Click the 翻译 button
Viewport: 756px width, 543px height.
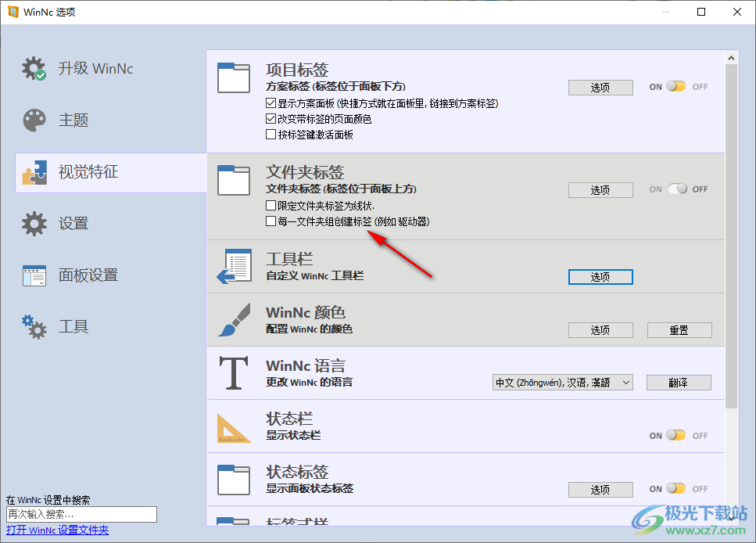pos(679,383)
